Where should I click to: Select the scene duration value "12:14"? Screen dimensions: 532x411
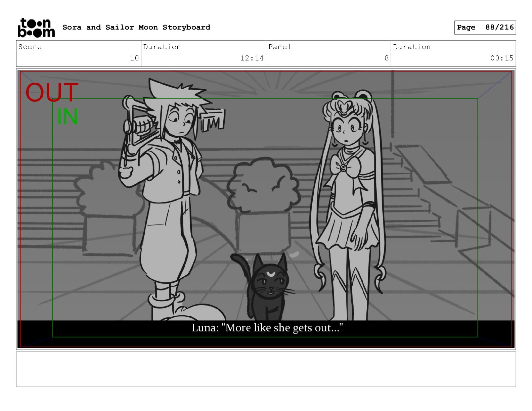click(x=252, y=58)
